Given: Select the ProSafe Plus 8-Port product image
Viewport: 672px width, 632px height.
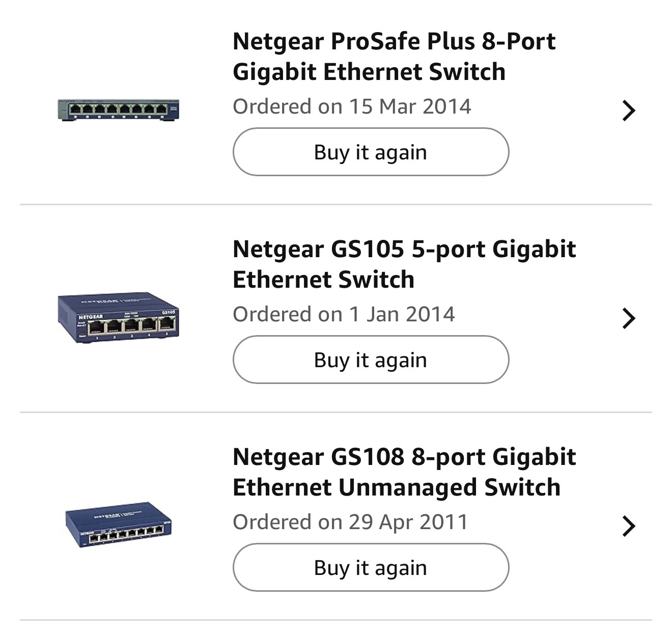Looking at the screenshot, I should click(119, 110).
